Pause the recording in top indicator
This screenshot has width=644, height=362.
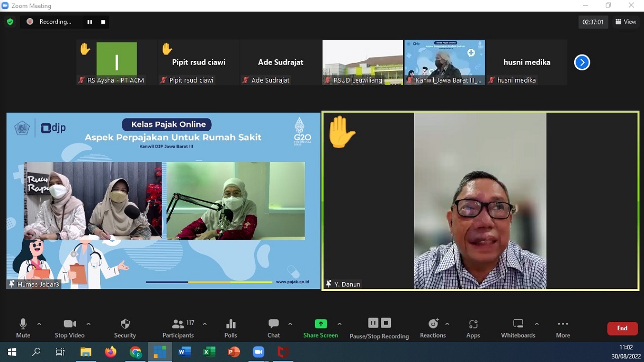90,22
